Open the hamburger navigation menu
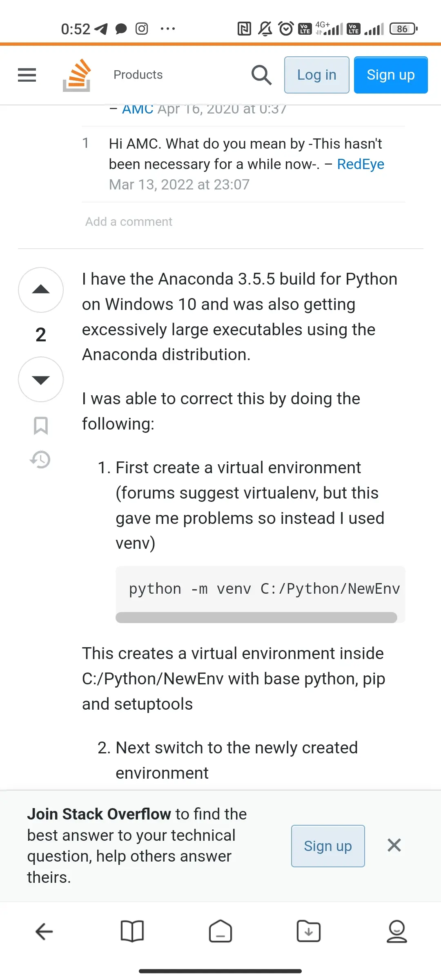Image resolution: width=441 pixels, height=980 pixels. click(x=27, y=75)
